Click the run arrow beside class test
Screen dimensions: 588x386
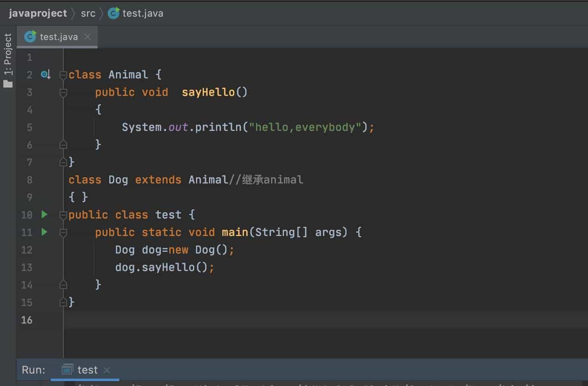44,215
